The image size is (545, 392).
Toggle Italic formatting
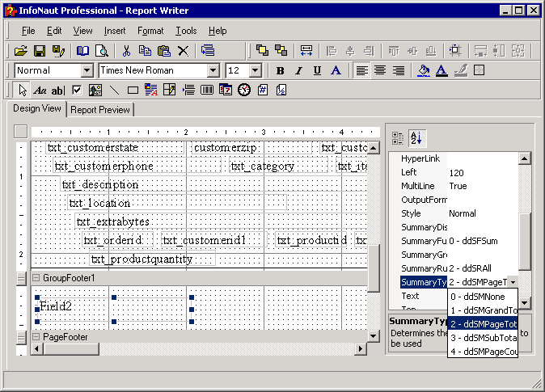click(x=298, y=70)
